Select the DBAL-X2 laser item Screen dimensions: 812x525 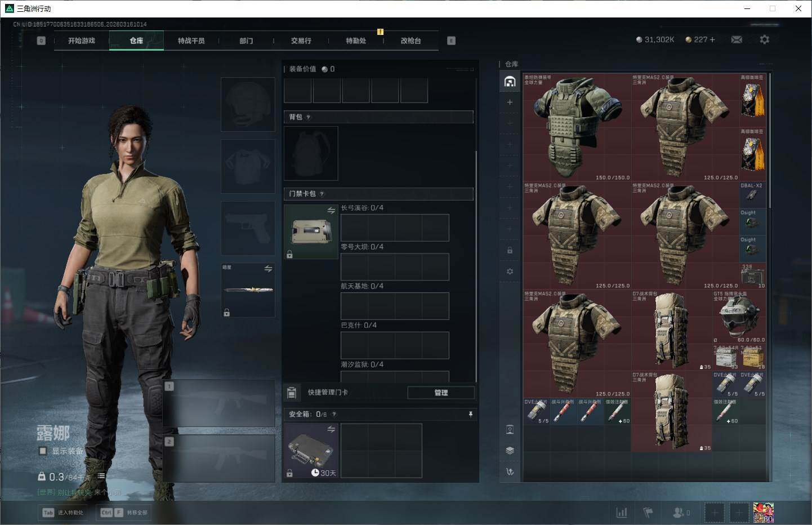click(x=753, y=195)
